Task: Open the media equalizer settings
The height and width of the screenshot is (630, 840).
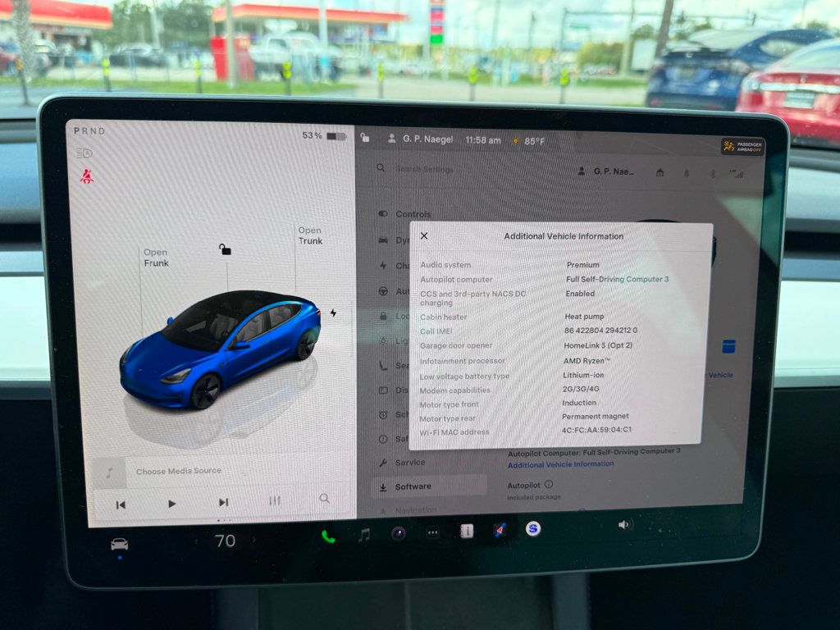Action: [x=275, y=500]
